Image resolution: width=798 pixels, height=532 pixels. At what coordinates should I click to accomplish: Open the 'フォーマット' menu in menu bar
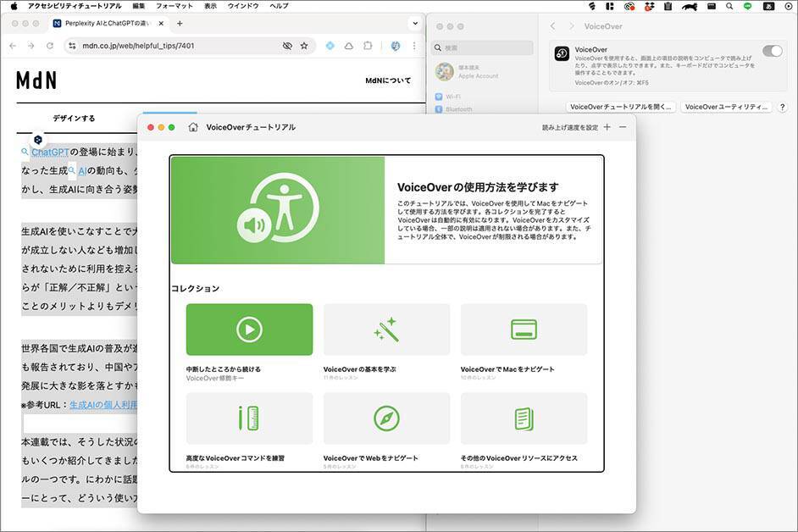click(174, 5)
